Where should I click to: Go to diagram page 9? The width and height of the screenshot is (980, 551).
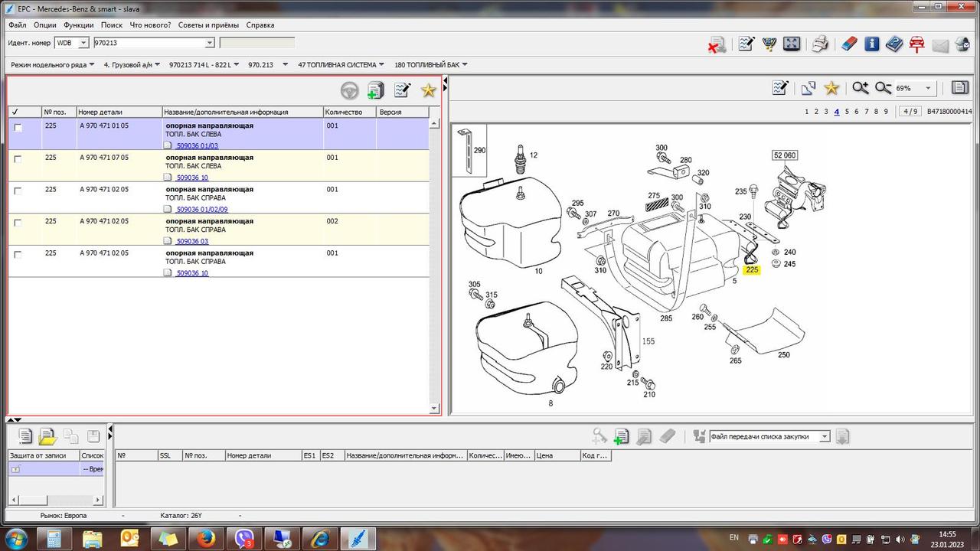point(886,112)
